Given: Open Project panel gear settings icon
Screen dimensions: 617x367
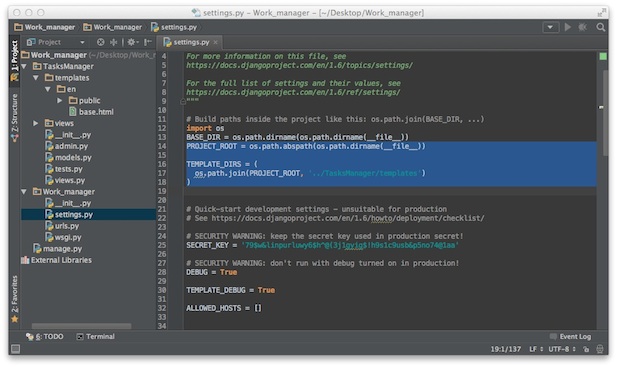Looking at the screenshot, I should [133, 42].
